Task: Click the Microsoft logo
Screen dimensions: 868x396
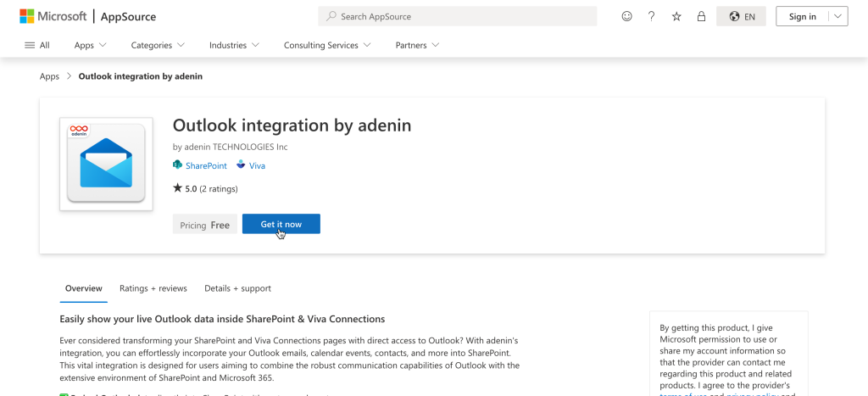Action: click(x=53, y=16)
